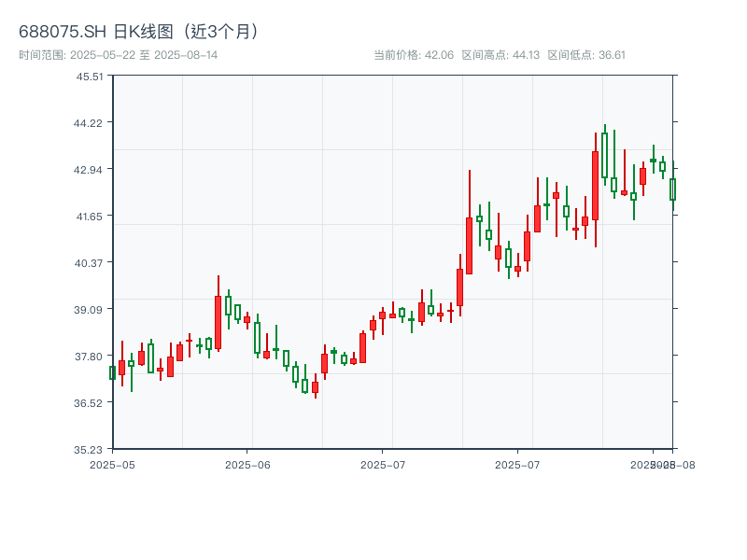
Task: Click the period low label 区间低点: 36.61
Action: click(586, 55)
